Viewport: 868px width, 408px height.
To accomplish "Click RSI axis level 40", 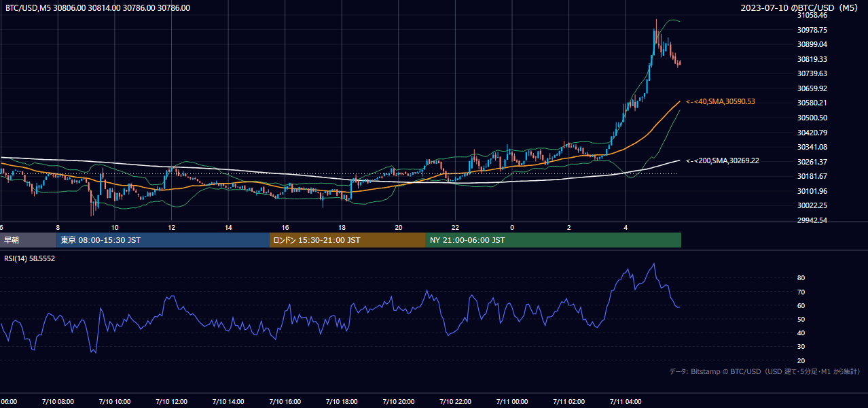I will tap(801, 333).
